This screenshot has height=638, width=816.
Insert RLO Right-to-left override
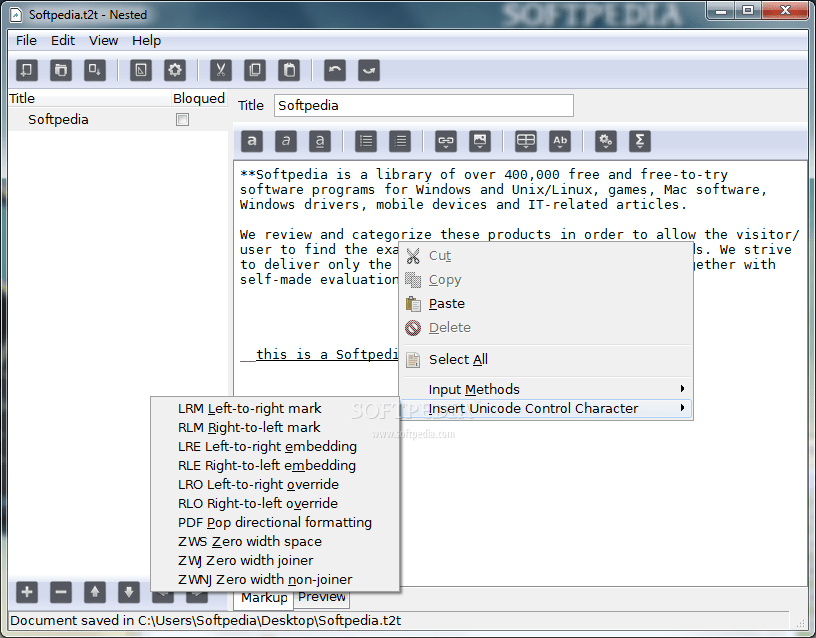[275, 503]
